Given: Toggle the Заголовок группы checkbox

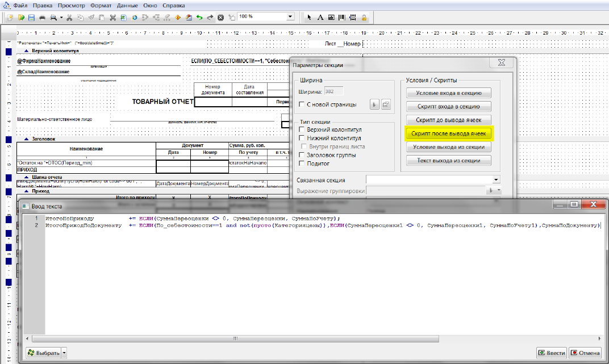Looking at the screenshot, I should [302, 155].
